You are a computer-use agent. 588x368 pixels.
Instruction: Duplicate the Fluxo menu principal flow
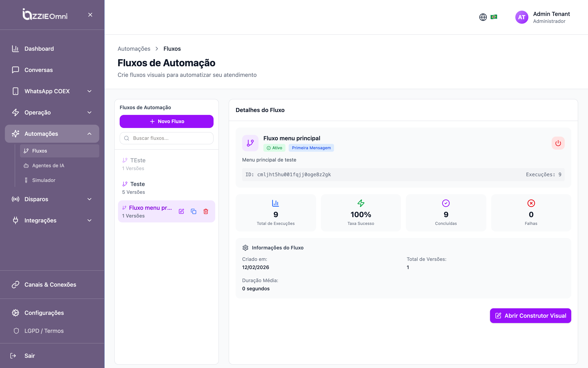193,211
